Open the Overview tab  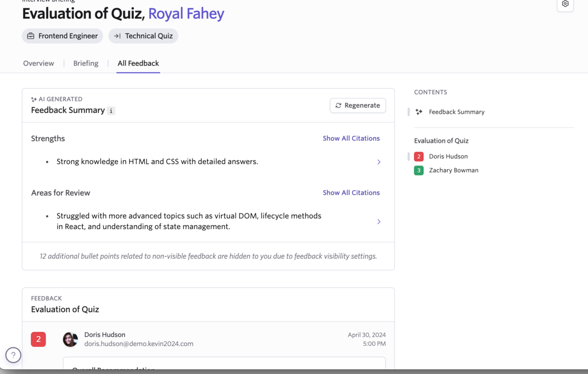(38, 63)
